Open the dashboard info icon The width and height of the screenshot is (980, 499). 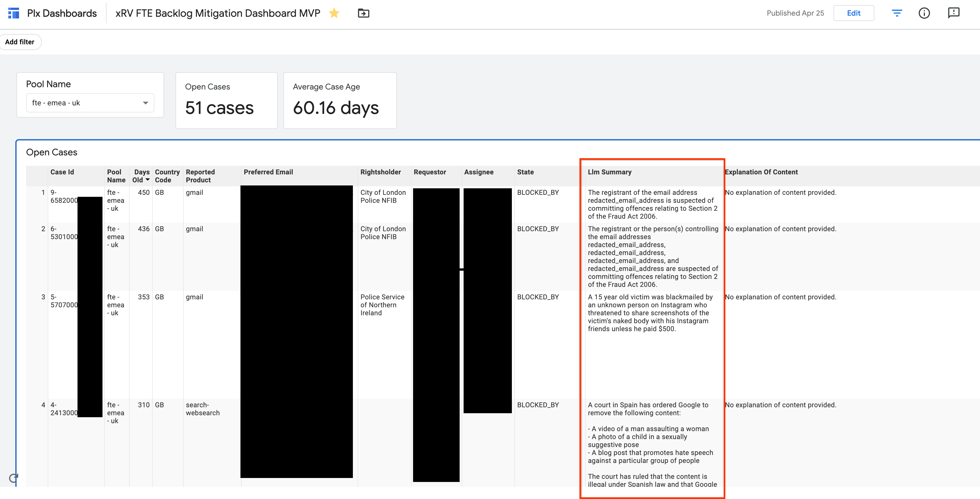point(924,13)
